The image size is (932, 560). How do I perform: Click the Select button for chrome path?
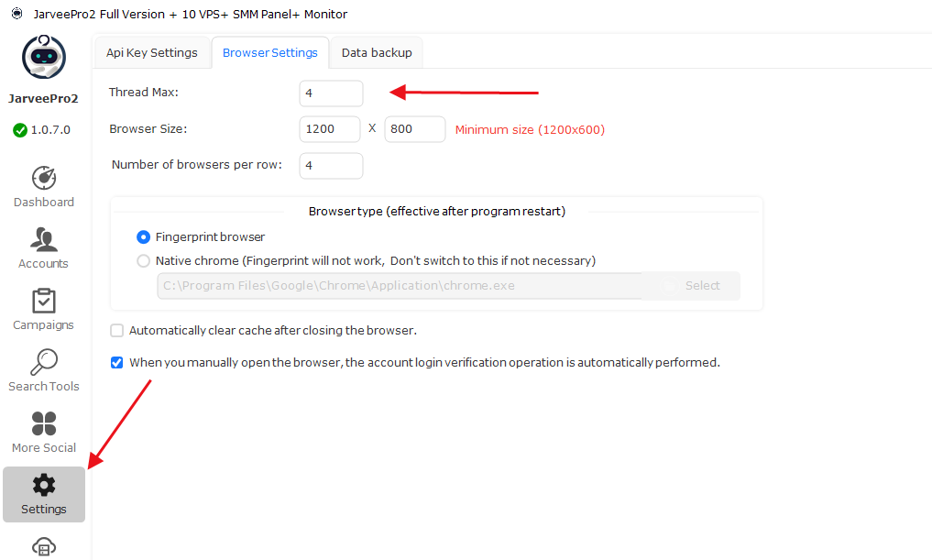691,286
